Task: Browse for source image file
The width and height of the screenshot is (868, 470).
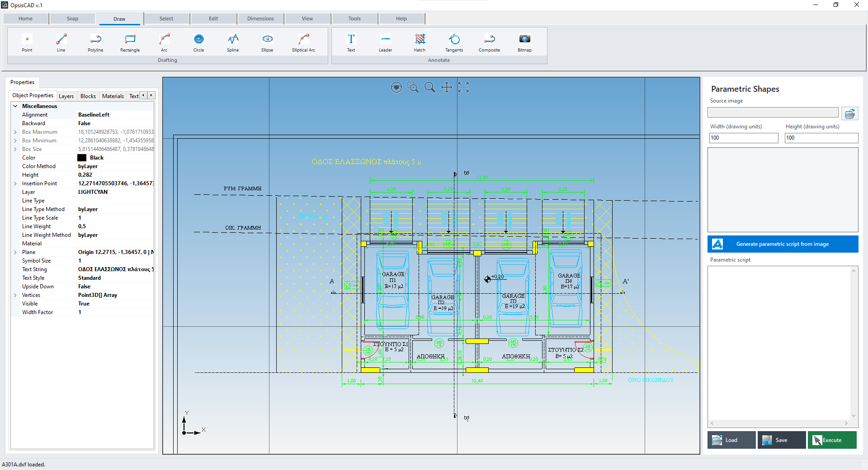Action: point(850,113)
